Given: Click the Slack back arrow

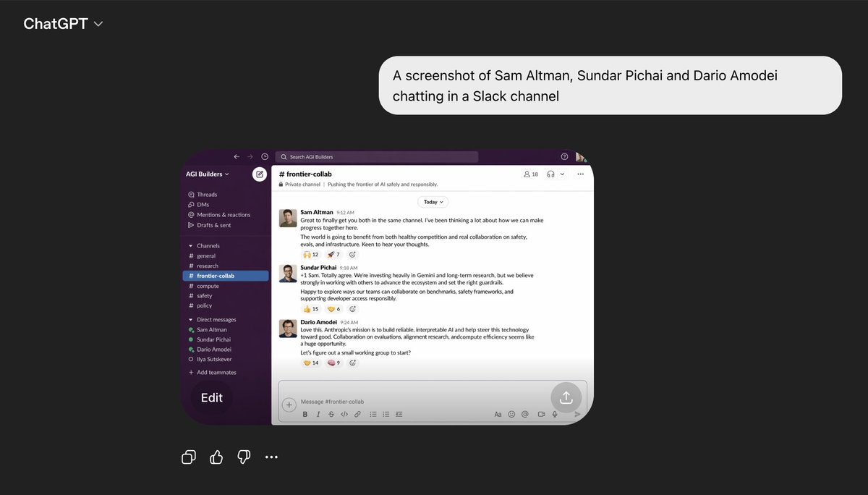Looking at the screenshot, I should pyautogui.click(x=237, y=156).
